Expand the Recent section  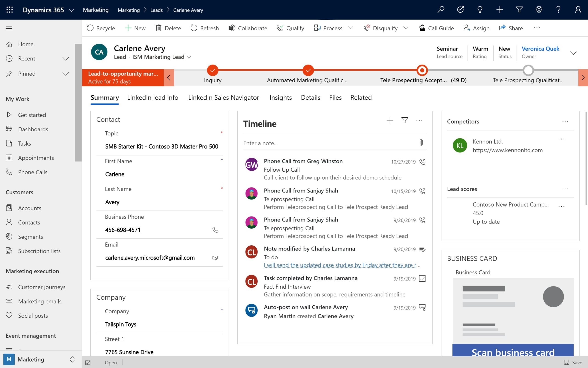(x=66, y=59)
